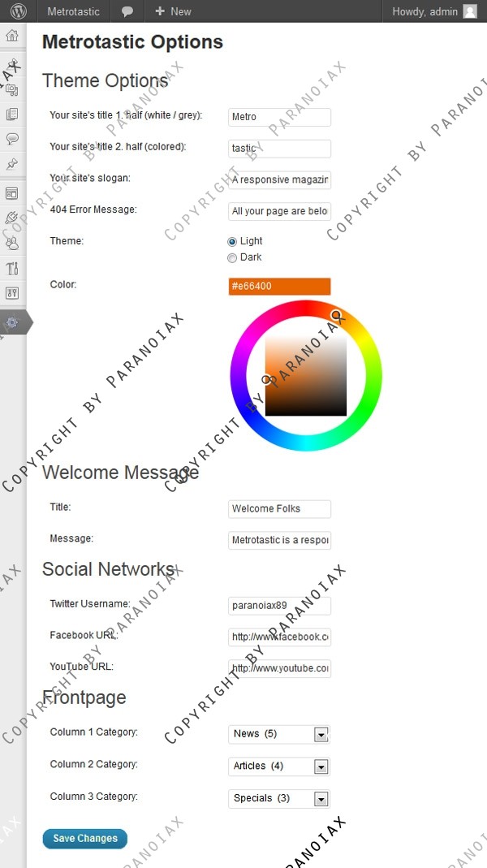Click the saturation marker in color square
Image resolution: width=487 pixels, height=868 pixels.
tap(266, 379)
